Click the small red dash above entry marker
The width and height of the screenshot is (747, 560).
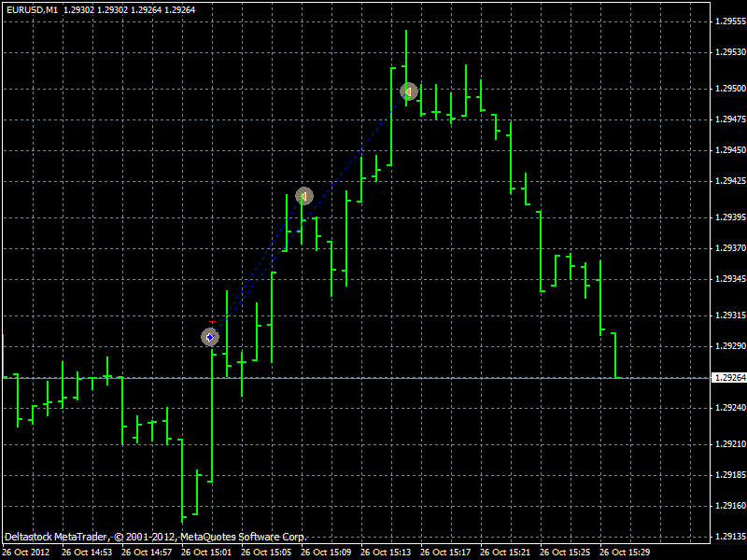pos(212,322)
